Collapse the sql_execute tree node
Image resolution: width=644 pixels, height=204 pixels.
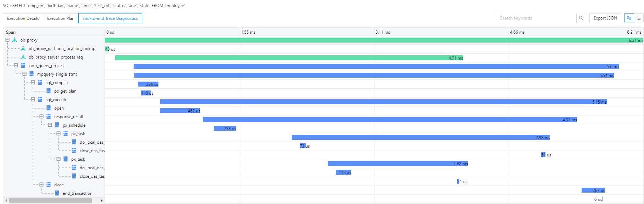[33, 100]
